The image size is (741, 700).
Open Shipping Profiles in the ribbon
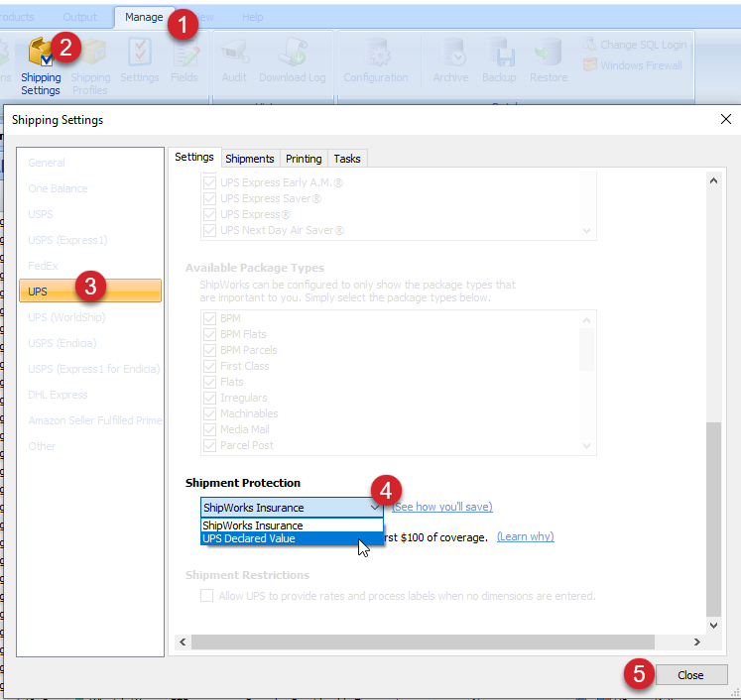click(x=90, y=65)
